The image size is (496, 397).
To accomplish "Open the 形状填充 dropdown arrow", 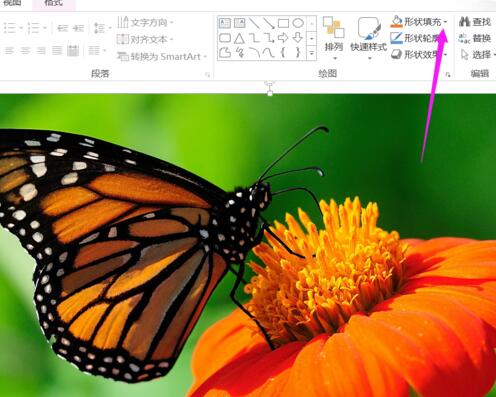I will tap(446, 22).
